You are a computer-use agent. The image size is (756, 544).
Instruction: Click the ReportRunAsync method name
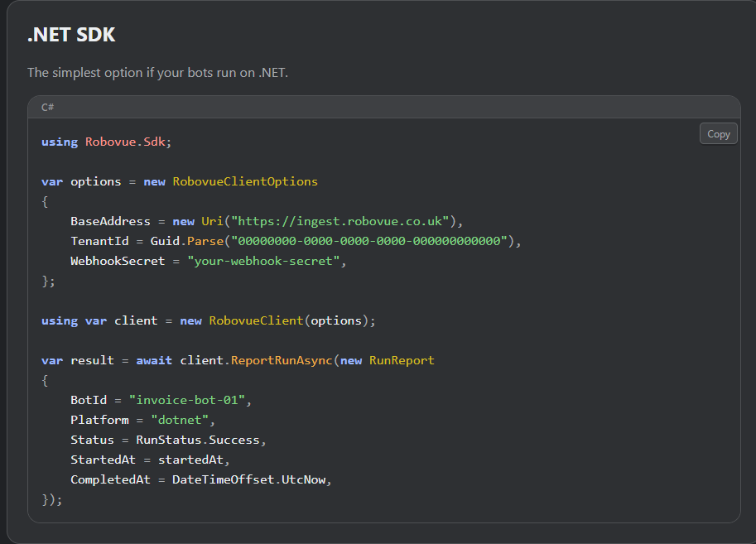tap(282, 360)
